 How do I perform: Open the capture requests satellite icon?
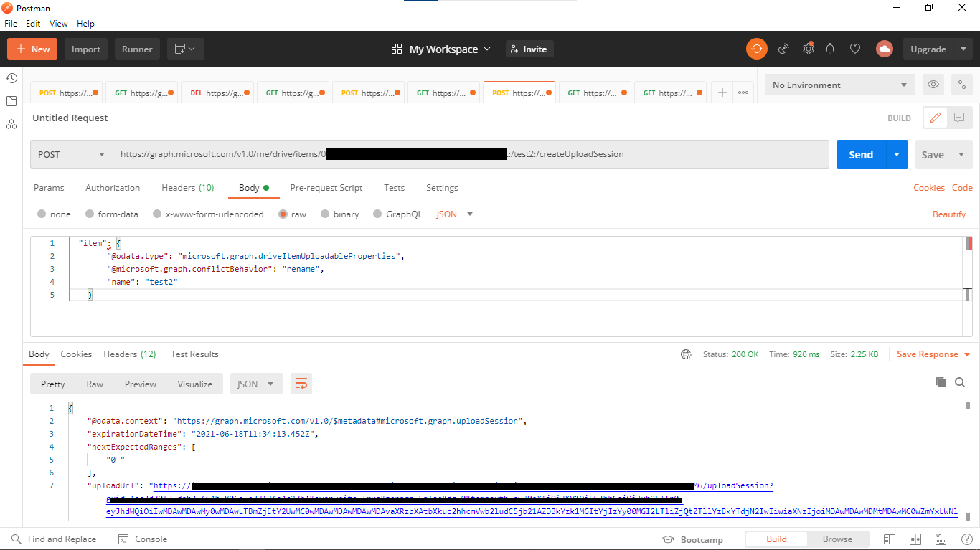point(783,49)
